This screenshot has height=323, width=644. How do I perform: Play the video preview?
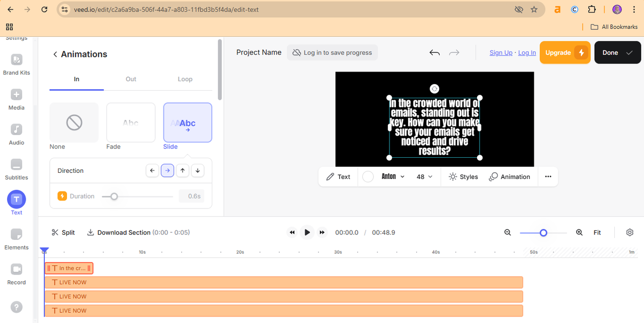pos(307,232)
